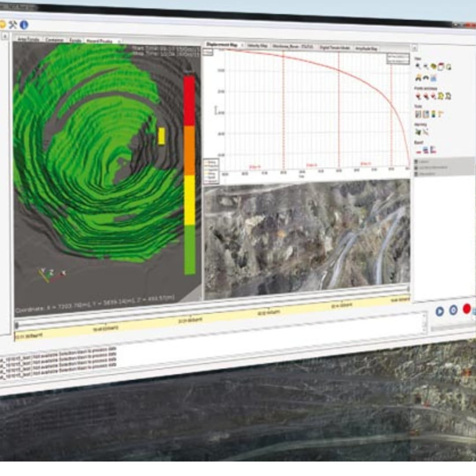Collapse the right tools panel arrow
This screenshot has height=476, width=476.
(414, 48)
